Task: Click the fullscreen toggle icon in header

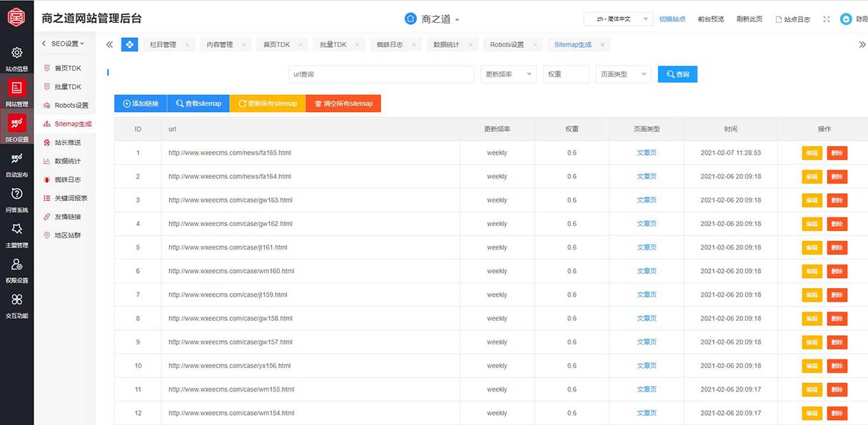Action: click(827, 19)
